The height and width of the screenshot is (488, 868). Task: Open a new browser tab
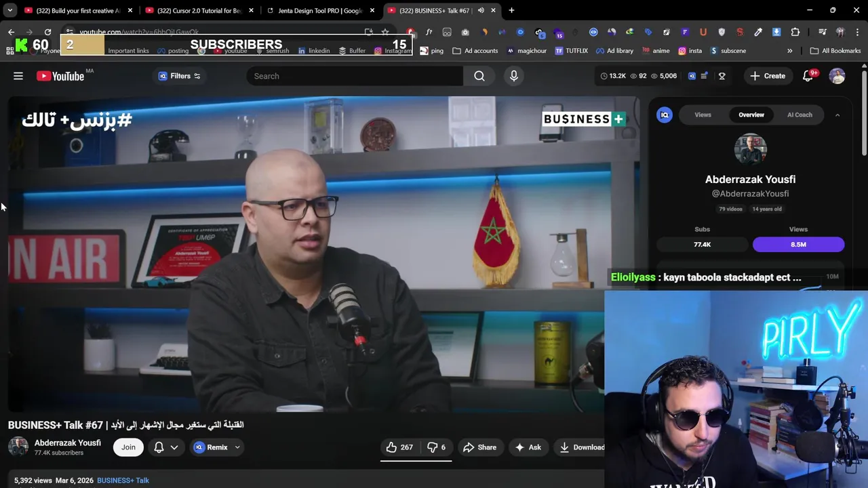[x=511, y=10]
